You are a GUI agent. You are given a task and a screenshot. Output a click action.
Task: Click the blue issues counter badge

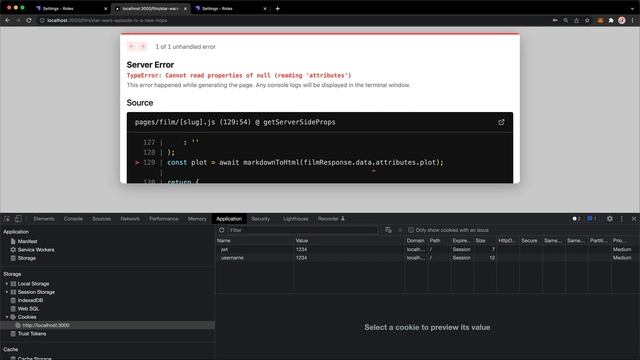pyautogui.click(x=592, y=219)
